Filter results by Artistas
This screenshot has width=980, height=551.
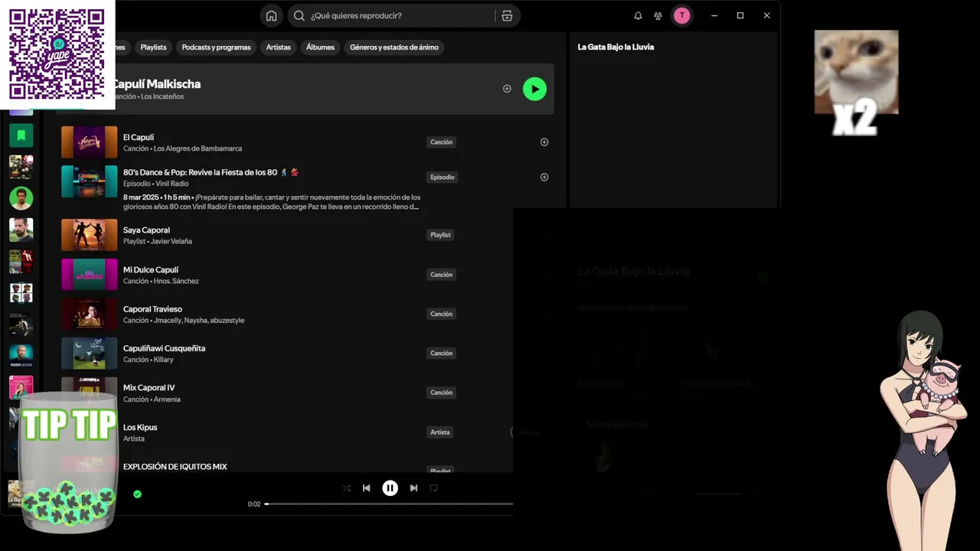[x=278, y=47]
